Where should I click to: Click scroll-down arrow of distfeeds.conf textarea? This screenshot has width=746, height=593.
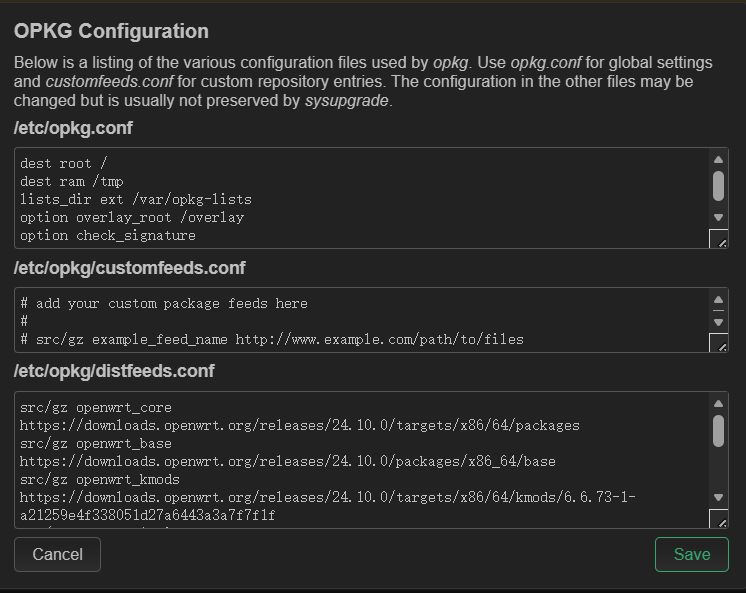pos(718,497)
